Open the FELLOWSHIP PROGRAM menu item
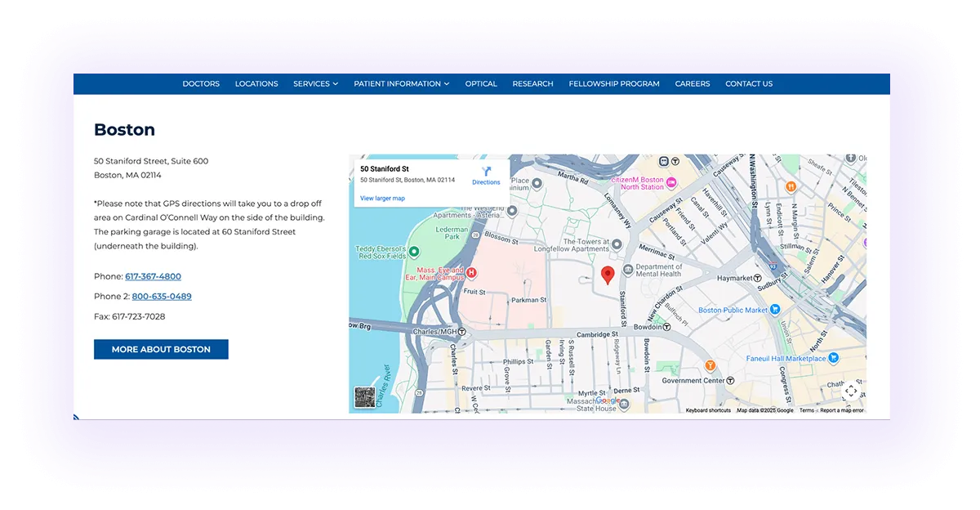 tap(614, 83)
